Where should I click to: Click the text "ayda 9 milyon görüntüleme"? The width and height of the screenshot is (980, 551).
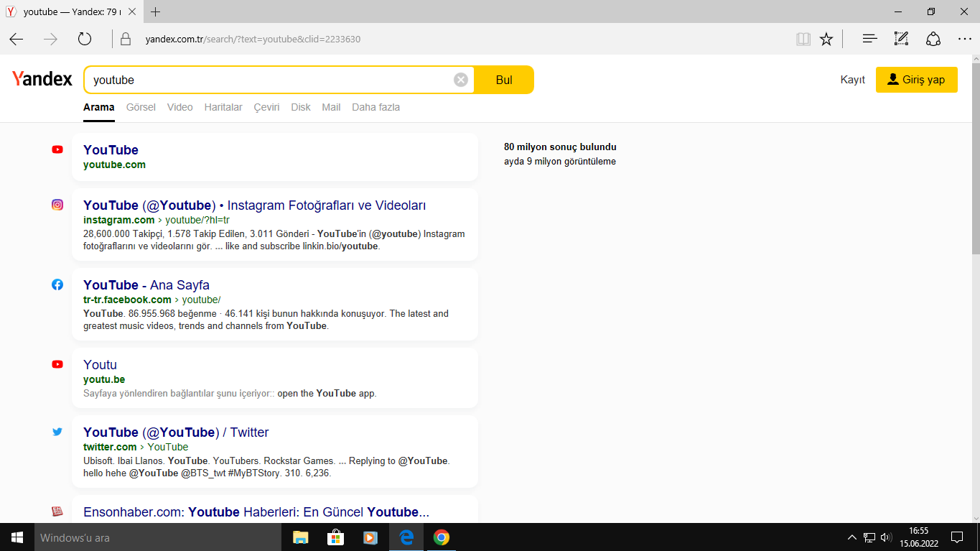click(560, 161)
